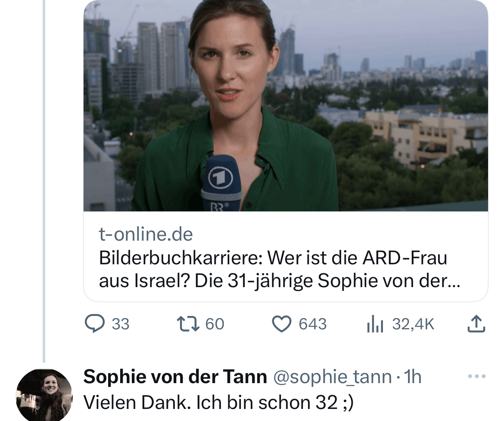Image resolution: width=504 pixels, height=421 pixels.
Task: Click the vertical thread connector line
Action: click(44, 181)
